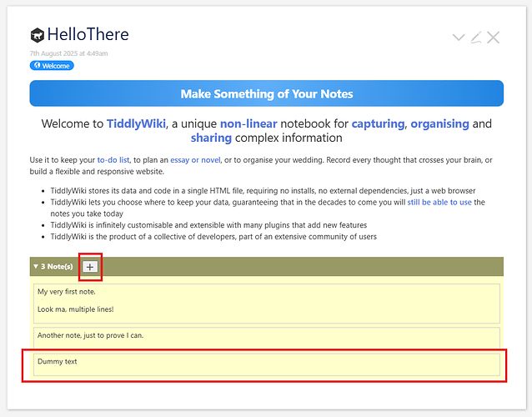Click the HelloThere title text

click(x=88, y=35)
